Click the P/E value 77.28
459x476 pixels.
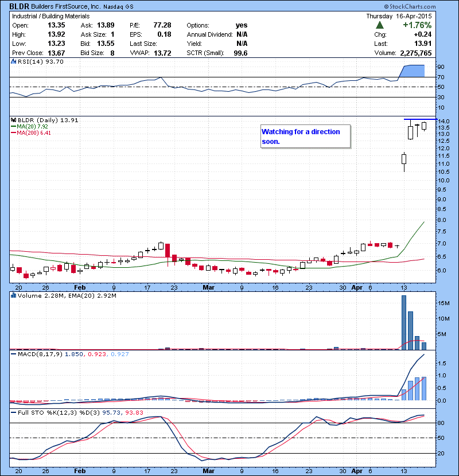click(x=162, y=25)
